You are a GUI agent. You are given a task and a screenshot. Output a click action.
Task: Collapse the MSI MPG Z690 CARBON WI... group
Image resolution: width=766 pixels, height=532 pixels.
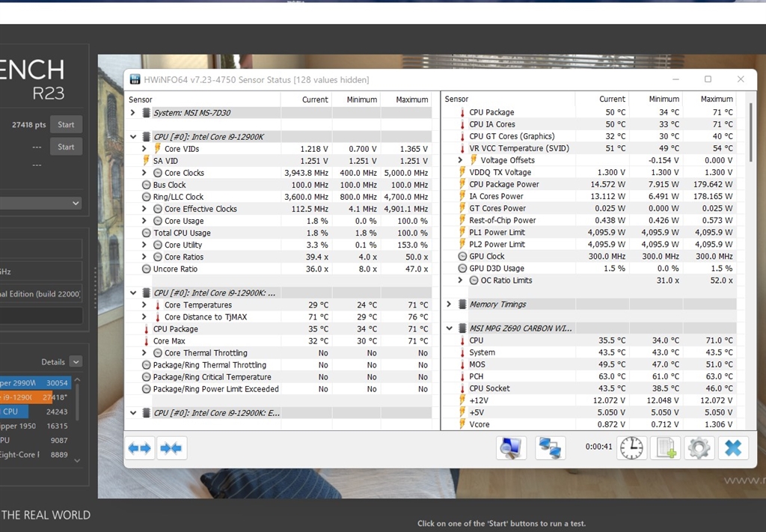coord(449,328)
